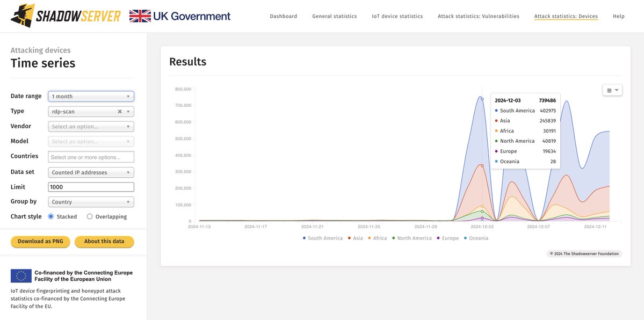The image size is (644, 320).
Task: Click Download as PNG button
Action: (x=40, y=242)
